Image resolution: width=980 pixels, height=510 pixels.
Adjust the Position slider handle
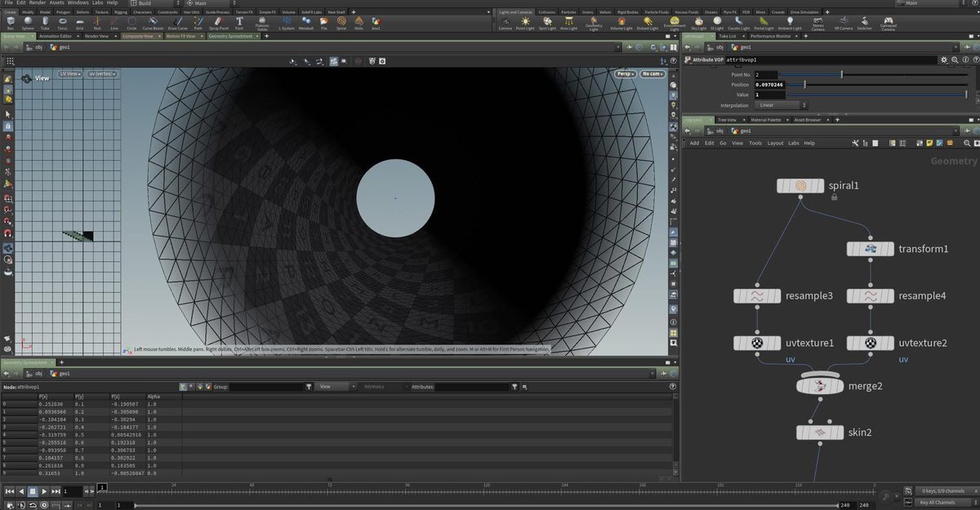click(805, 84)
